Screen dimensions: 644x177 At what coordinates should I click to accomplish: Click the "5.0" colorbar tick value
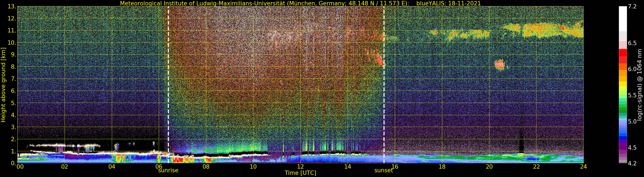(x=632, y=121)
